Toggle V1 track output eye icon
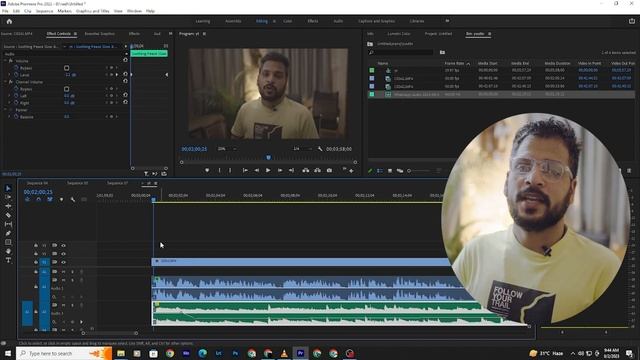Image resolution: width=640 pixels, height=360 pixels. coord(63,262)
